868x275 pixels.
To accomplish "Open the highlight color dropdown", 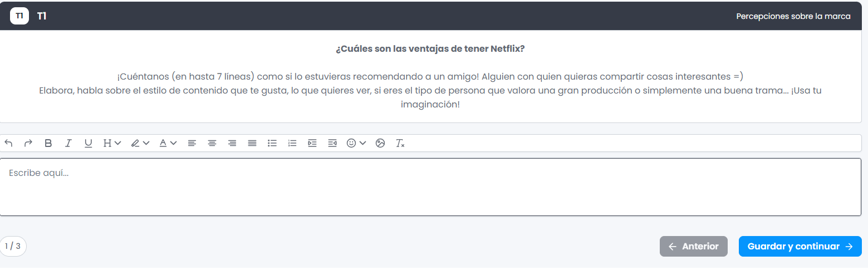I will click(140, 143).
